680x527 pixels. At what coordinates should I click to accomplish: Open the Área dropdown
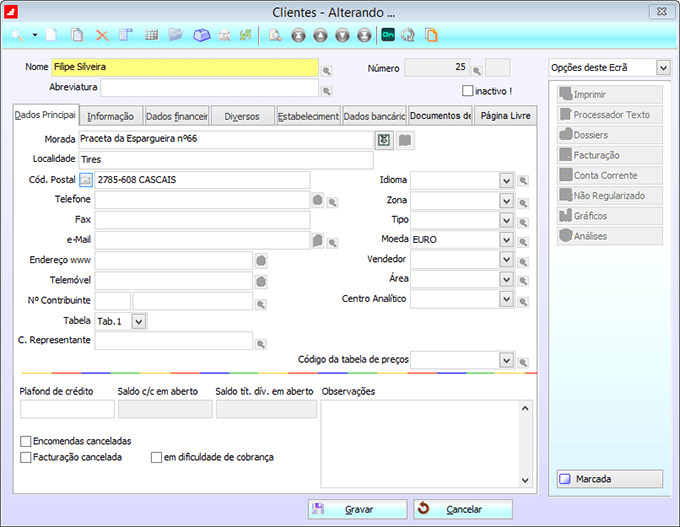[x=507, y=279]
